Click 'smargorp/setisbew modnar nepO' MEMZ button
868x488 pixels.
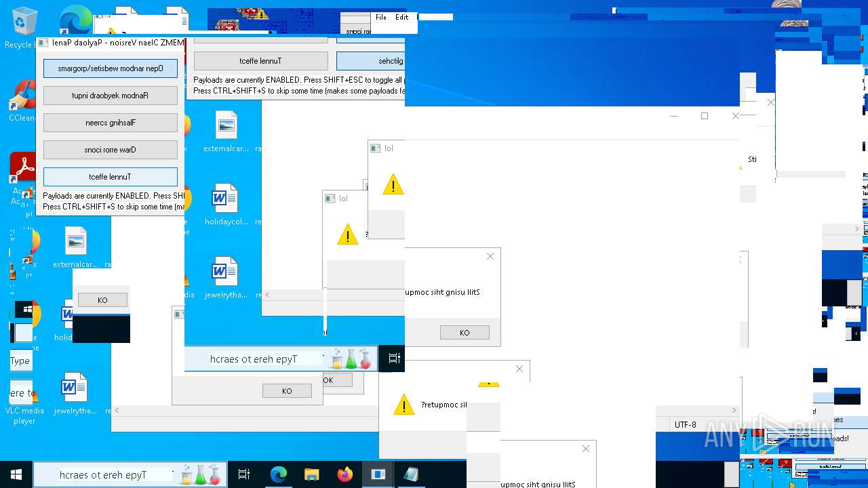pyautogui.click(x=111, y=68)
